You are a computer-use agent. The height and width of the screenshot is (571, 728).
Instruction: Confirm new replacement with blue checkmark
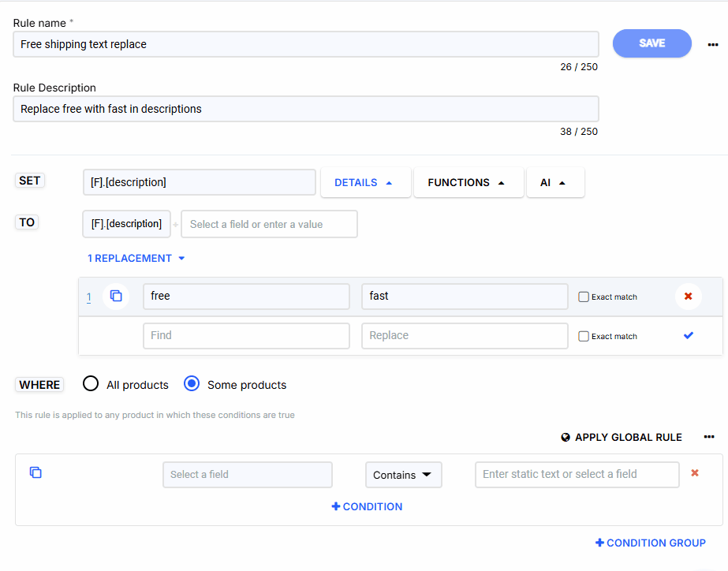(688, 336)
